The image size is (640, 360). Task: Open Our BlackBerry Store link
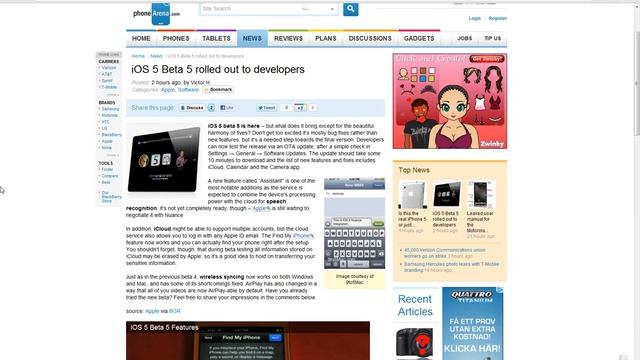pyautogui.click(x=111, y=197)
